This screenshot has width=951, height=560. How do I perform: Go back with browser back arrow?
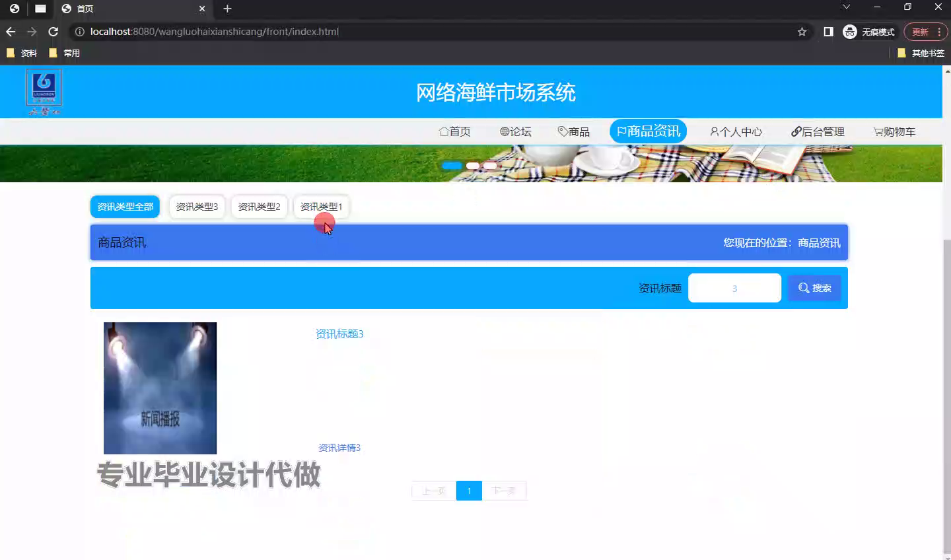click(x=11, y=32)
